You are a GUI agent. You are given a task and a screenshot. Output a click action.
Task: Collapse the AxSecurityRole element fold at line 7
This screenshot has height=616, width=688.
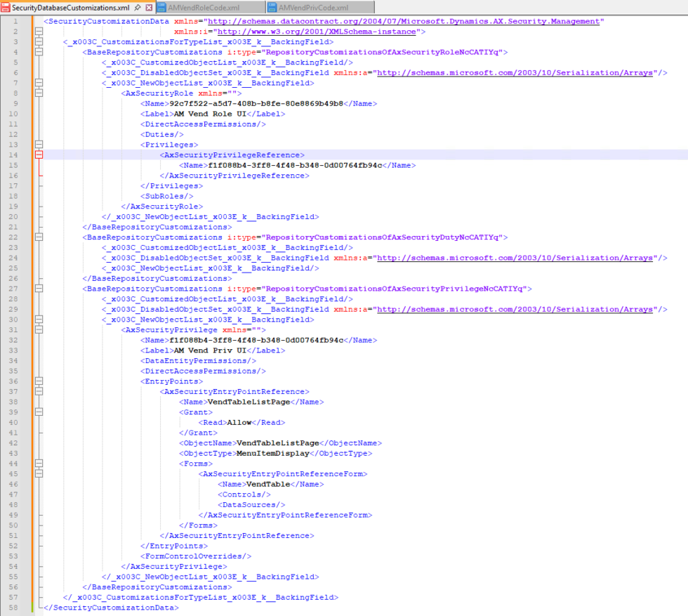point(38,83)
